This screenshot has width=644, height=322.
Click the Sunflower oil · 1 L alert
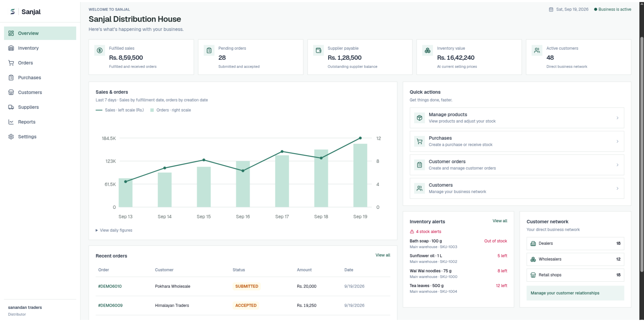pyautogui.click(x=458, y=258)
